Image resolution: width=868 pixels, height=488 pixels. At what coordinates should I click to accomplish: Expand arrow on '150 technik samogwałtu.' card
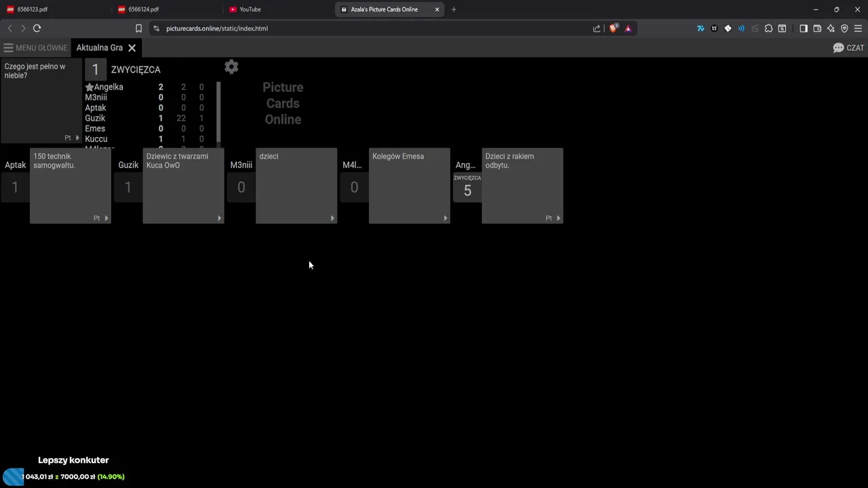(106, 218)
